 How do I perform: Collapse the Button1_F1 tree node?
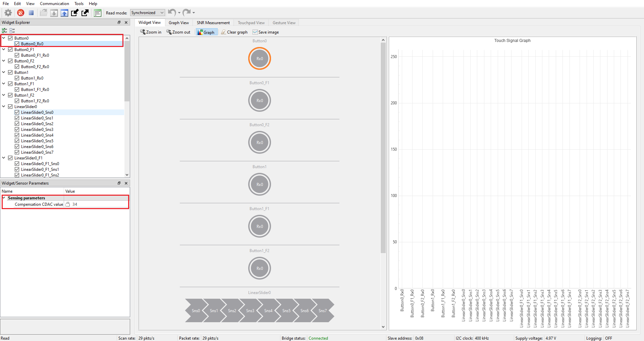pyautogui.click(x=4, y=84)
